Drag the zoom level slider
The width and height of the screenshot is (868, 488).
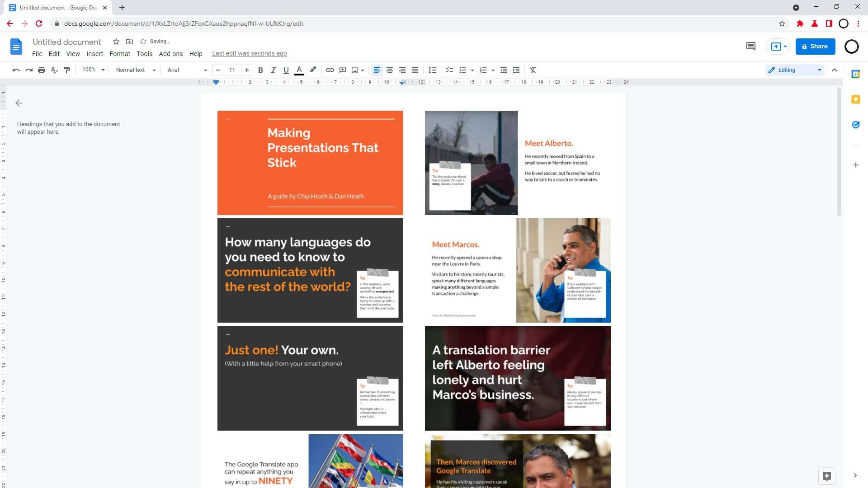92,70
